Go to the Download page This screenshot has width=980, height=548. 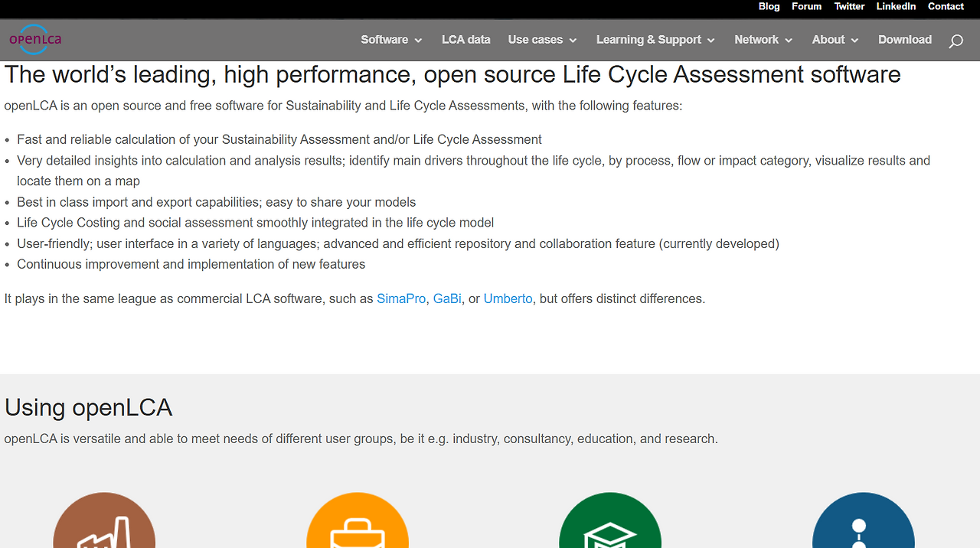tap(905, 40)
